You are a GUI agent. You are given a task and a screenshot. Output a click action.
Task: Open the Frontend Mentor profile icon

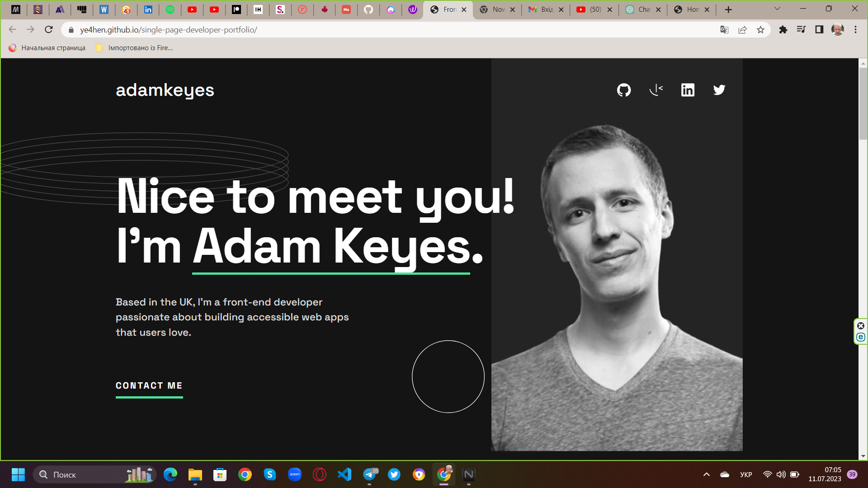tap(656, 90)
